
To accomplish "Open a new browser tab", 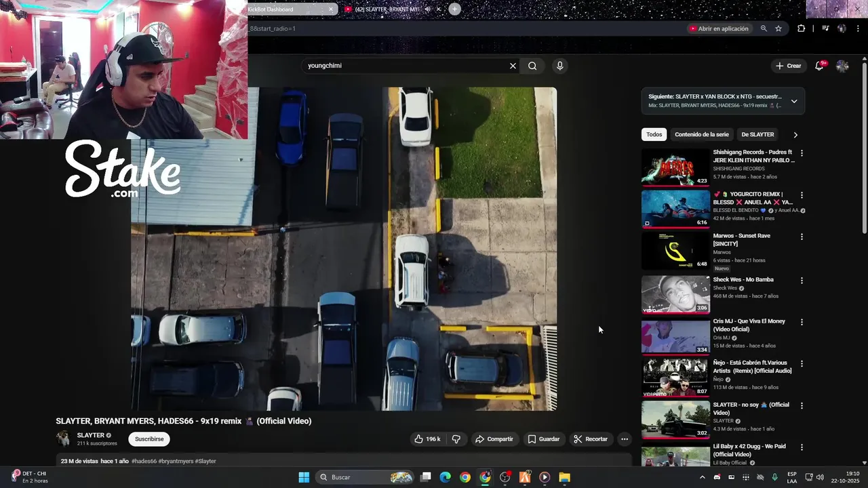I will (454, 9).
